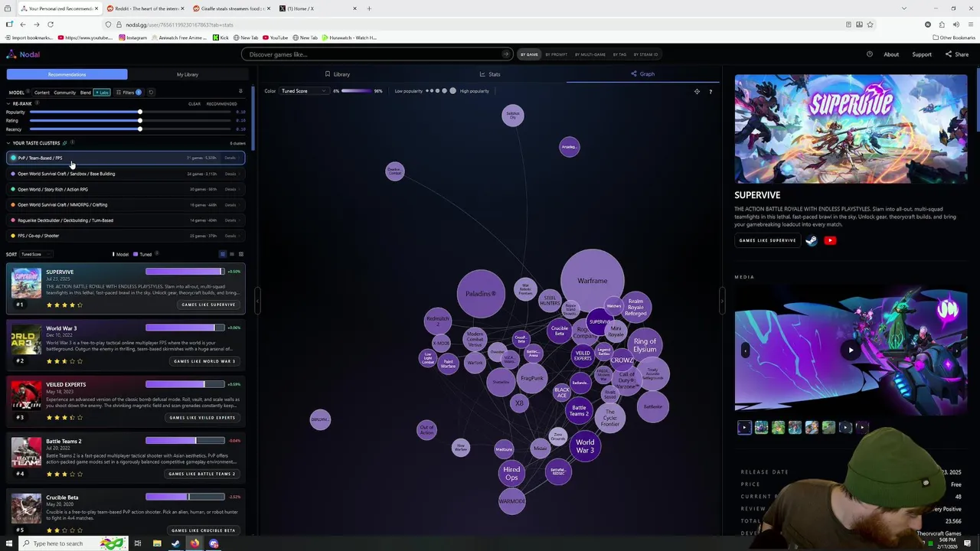Click the info icon next to RE-RANK
The width and height of the screenshot is (980, 551).
click(37, 103)
